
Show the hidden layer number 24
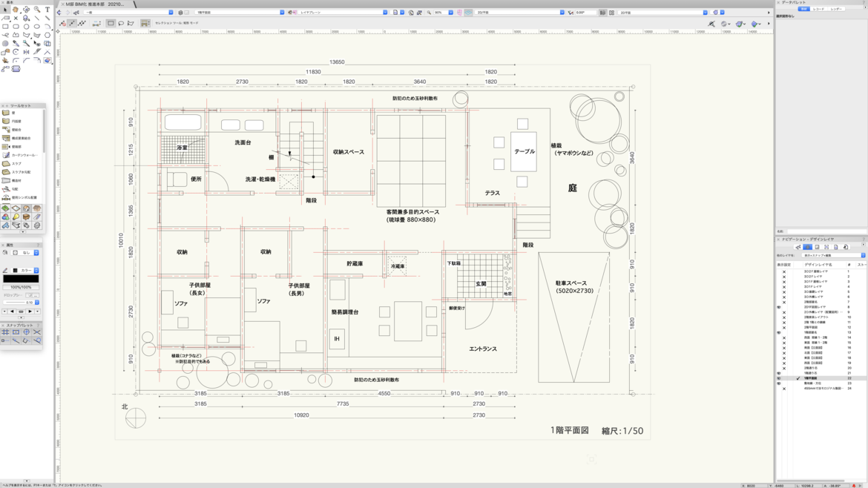(783, 389)
